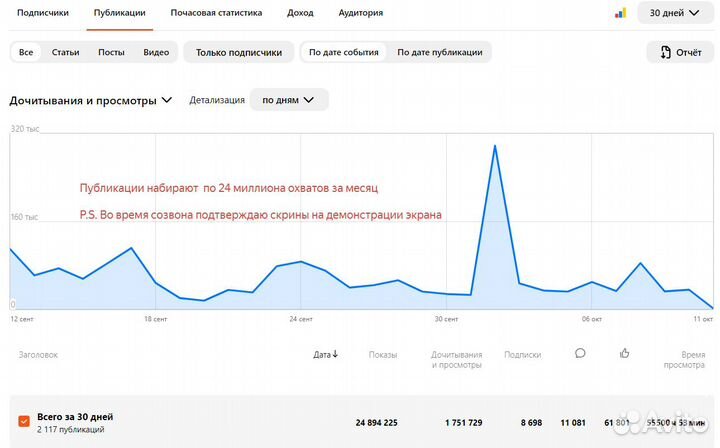The image size is (720, 448).
Task: Toggle the Только подписчики filter
Action: [x=239, y=52]
